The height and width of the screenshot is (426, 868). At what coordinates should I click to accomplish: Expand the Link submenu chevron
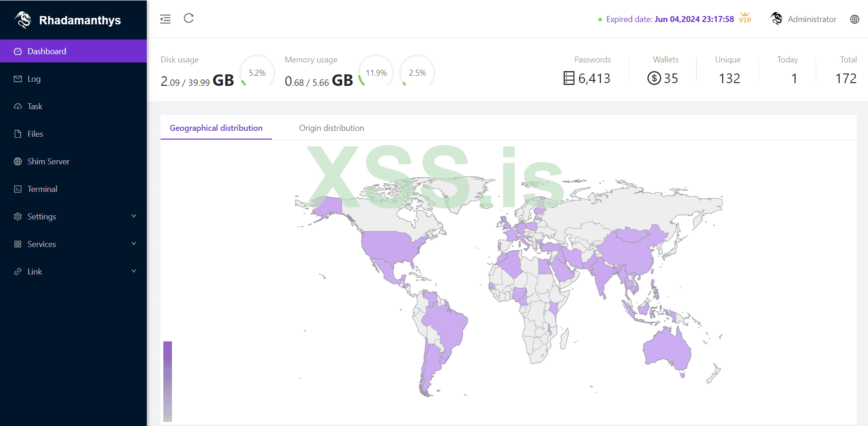pos(134,271)
